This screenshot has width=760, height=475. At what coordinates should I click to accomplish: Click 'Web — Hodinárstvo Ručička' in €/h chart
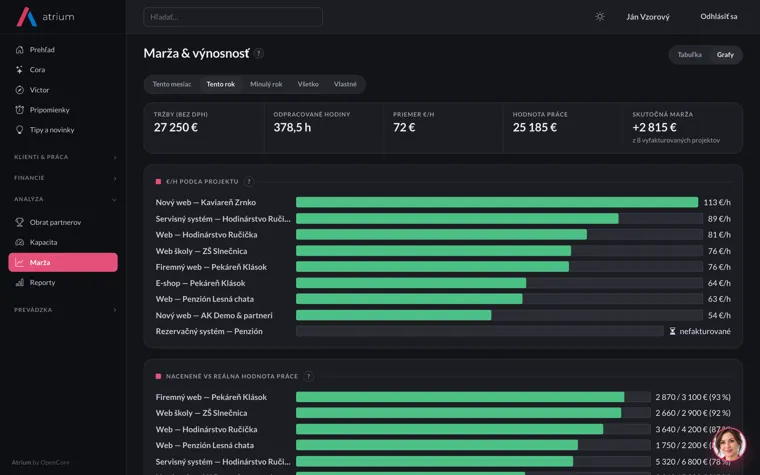[x=206, y=235]
